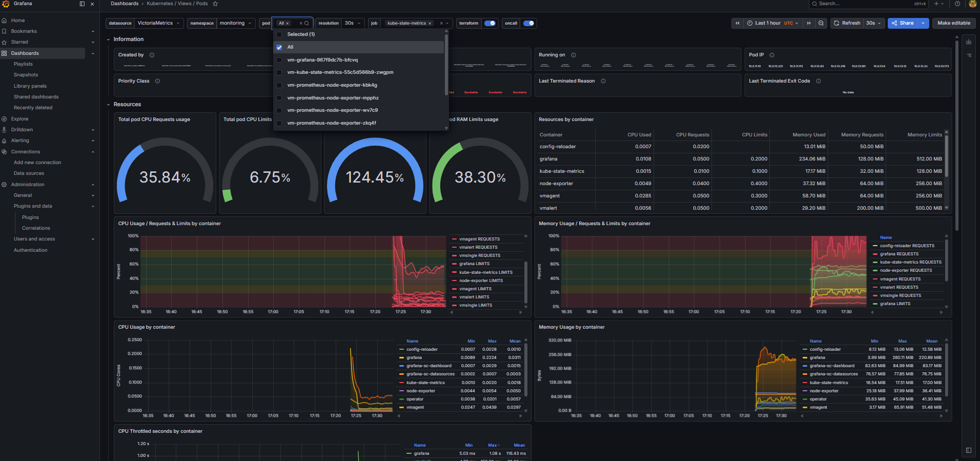
Task: Undock the sidebar menu with dock icon
Action: click(x=82, y=4)
